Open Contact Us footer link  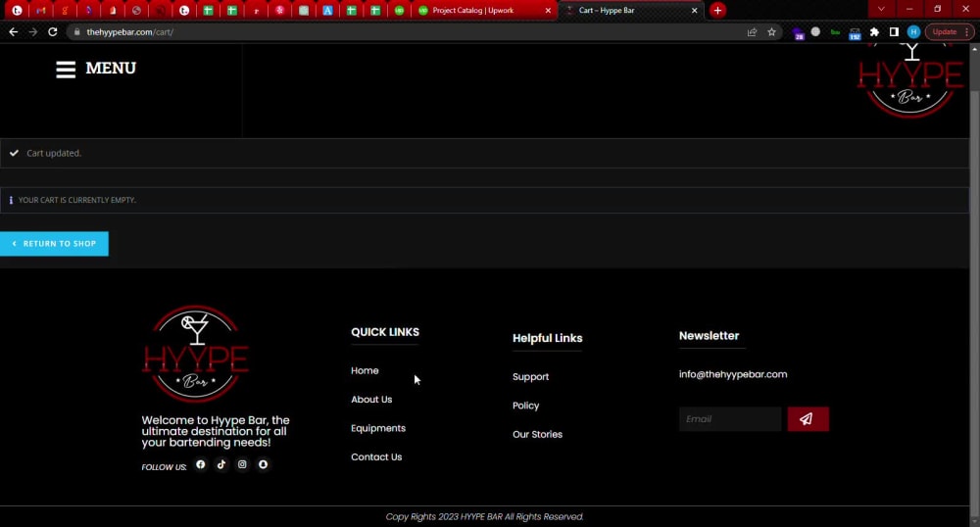pyautogui.click(x=376, y=457)
